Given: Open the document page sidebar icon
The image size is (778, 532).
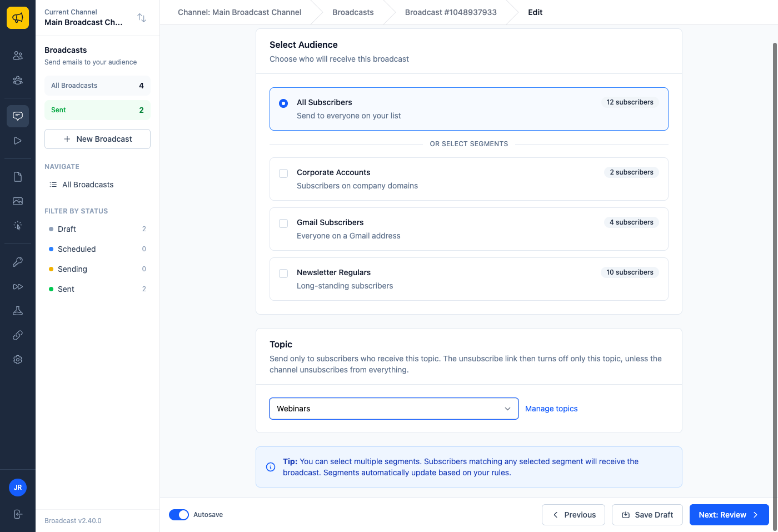Looking at the screenshot, I should (x=18, y=177).
